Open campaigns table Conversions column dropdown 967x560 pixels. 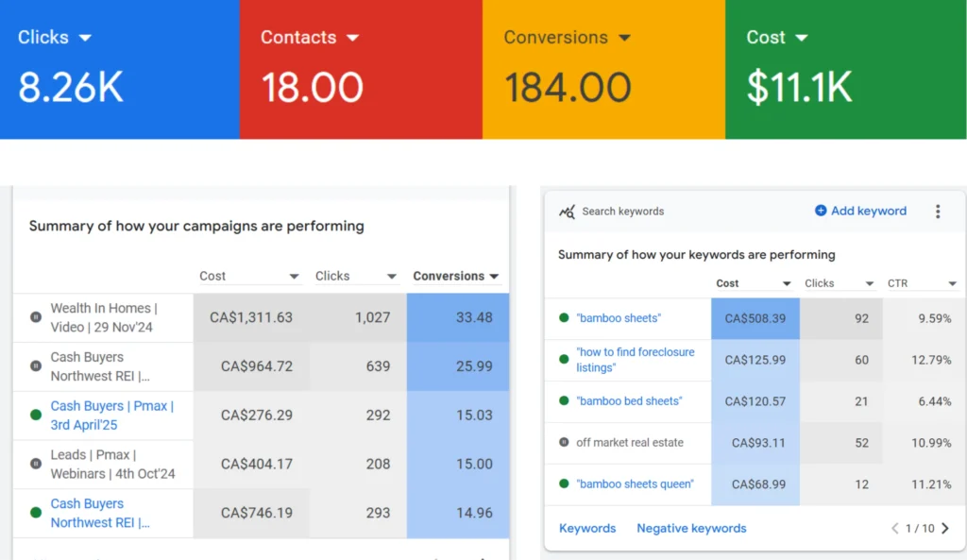493,277
